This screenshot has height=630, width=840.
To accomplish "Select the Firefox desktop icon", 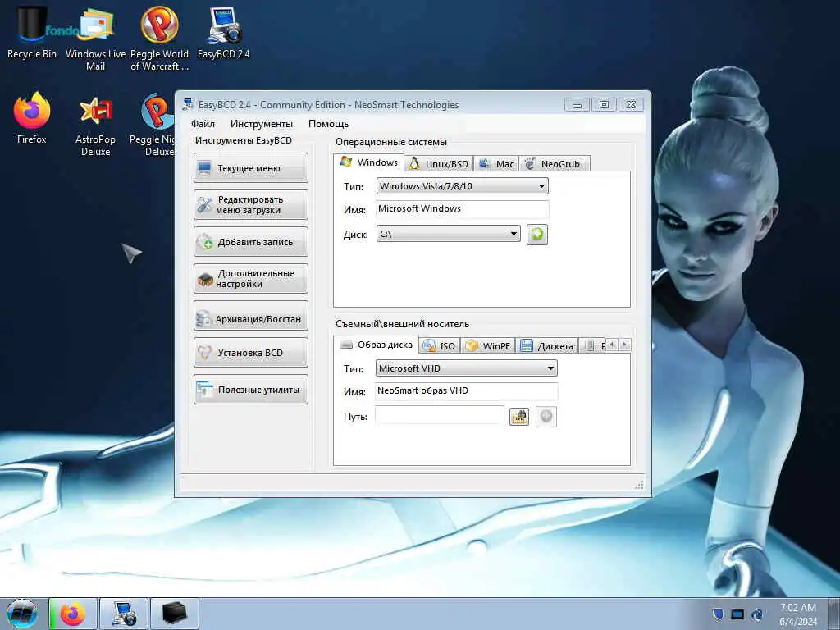I will pyautogui.click(x=32, y=119).
